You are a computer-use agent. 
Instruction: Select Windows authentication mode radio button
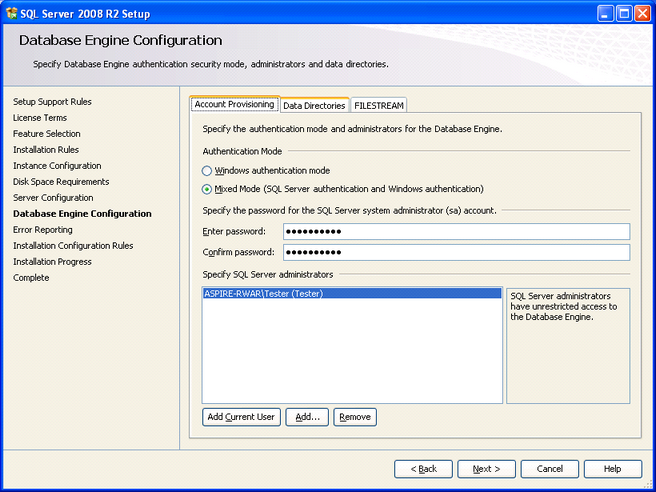tap(207, 171)
